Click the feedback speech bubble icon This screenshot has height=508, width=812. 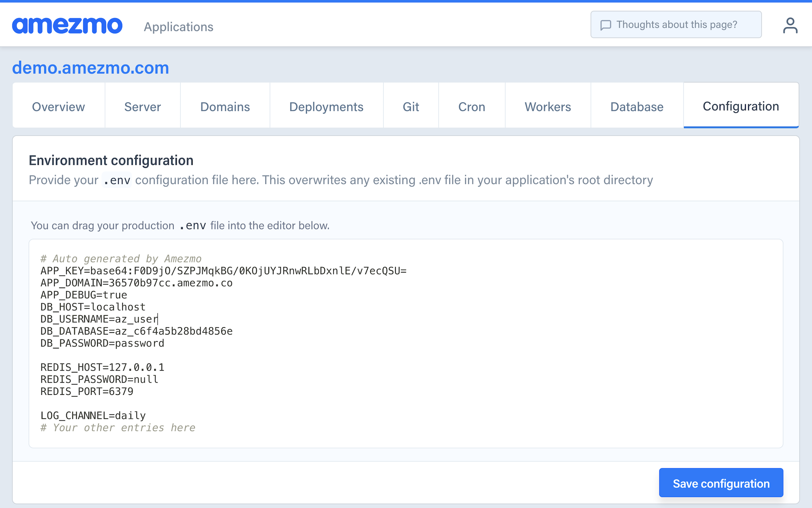click(x=605, y=25)
